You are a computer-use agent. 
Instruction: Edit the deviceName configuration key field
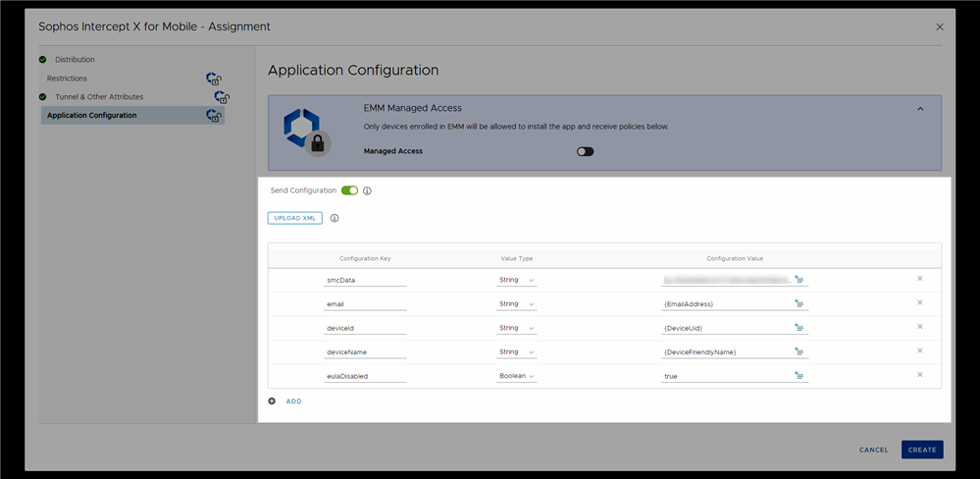365,352
